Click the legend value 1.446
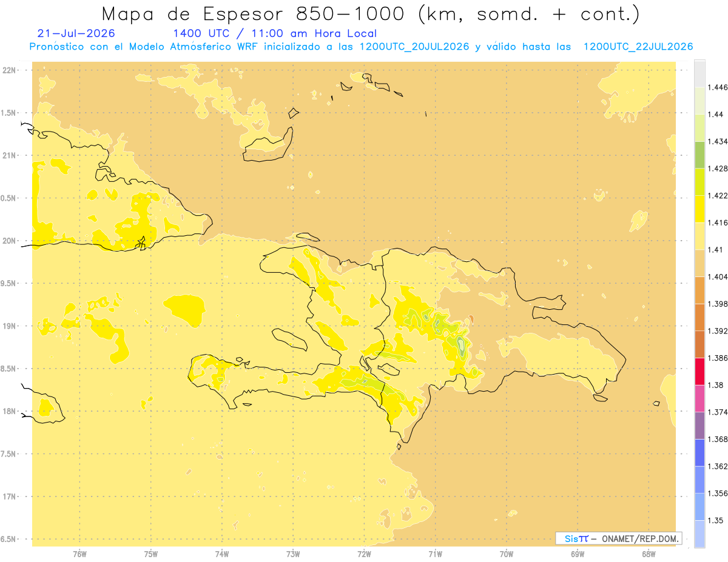728x562 pixels. (x=719, y=87)
